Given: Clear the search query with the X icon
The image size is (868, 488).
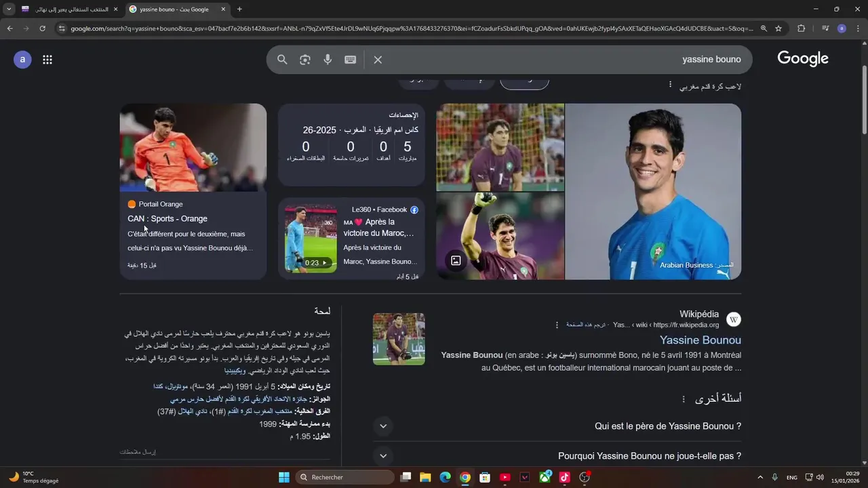Looking at the screenshot, I should [x=378, y=60].
